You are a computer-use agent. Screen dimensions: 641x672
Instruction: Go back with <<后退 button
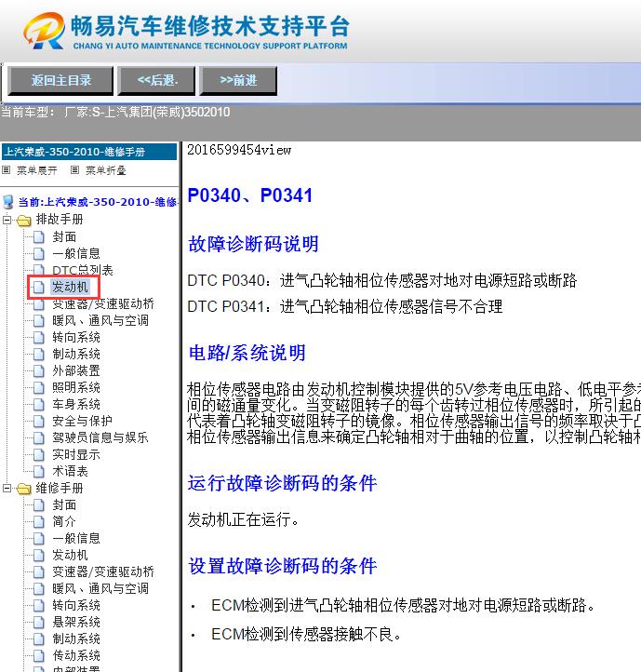(156, 81)
